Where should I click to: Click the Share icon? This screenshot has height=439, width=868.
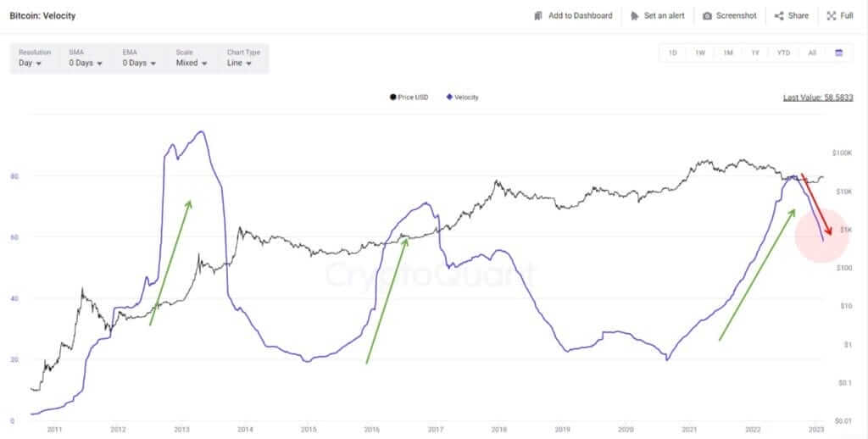tap(779, 15)
